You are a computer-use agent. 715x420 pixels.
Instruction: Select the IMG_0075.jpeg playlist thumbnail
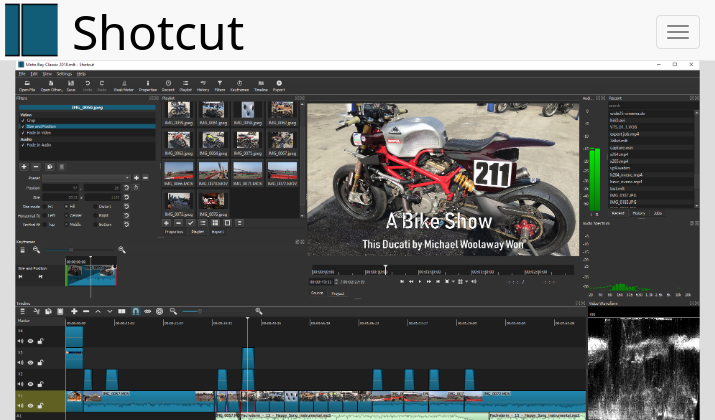(248, 140)
